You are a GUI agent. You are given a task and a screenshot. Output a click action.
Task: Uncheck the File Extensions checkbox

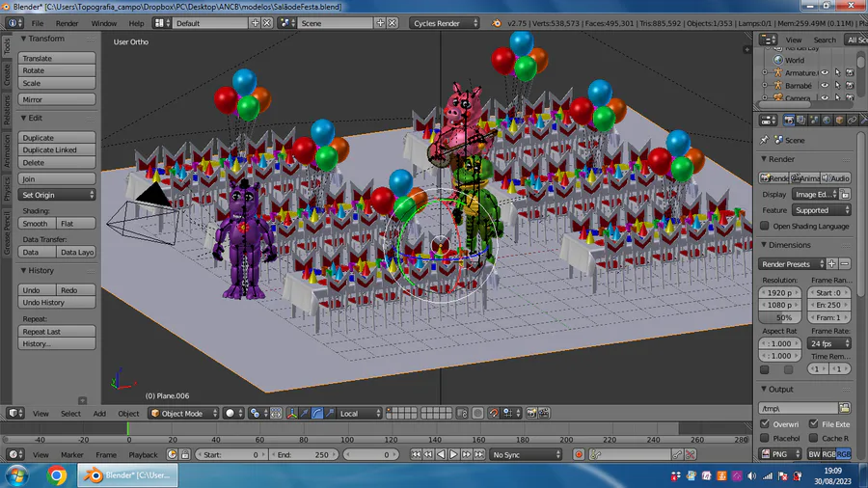(813, 423)
